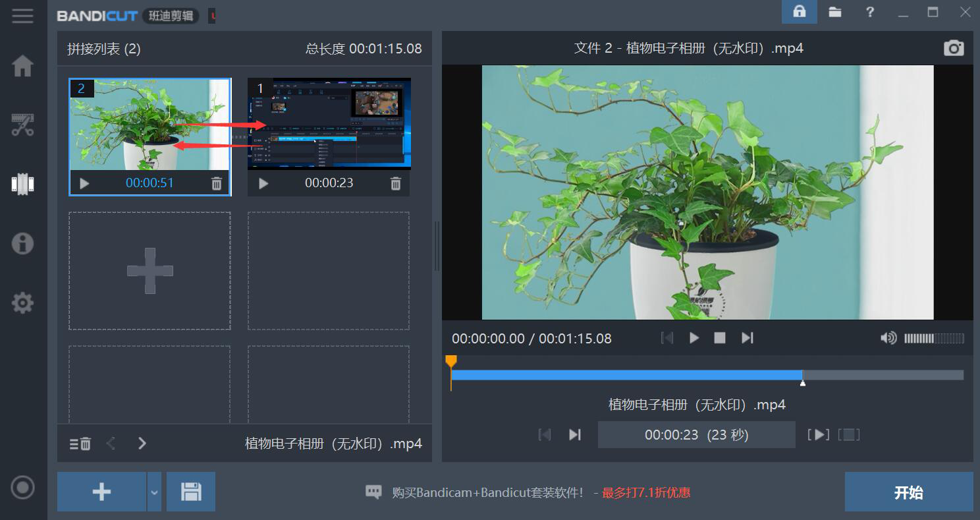Select the orange playhead marker on timeline
The image size is (980, 520).
(451, 361)
